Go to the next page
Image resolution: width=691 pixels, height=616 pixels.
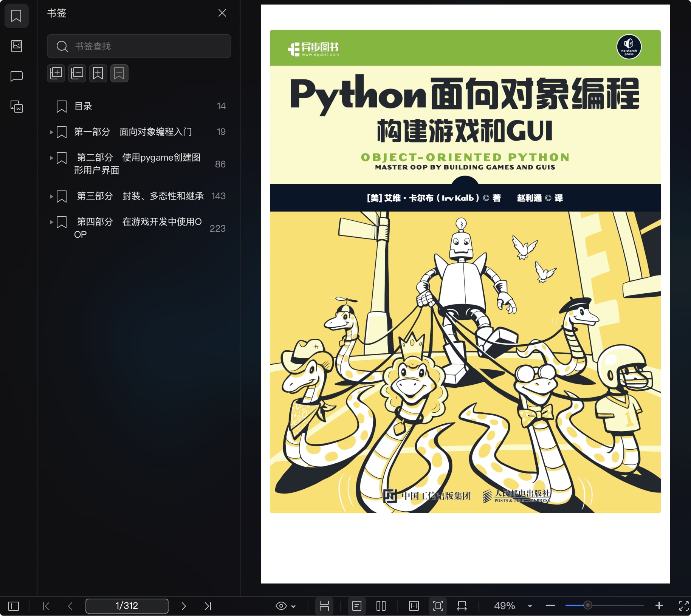coord(184,606)
